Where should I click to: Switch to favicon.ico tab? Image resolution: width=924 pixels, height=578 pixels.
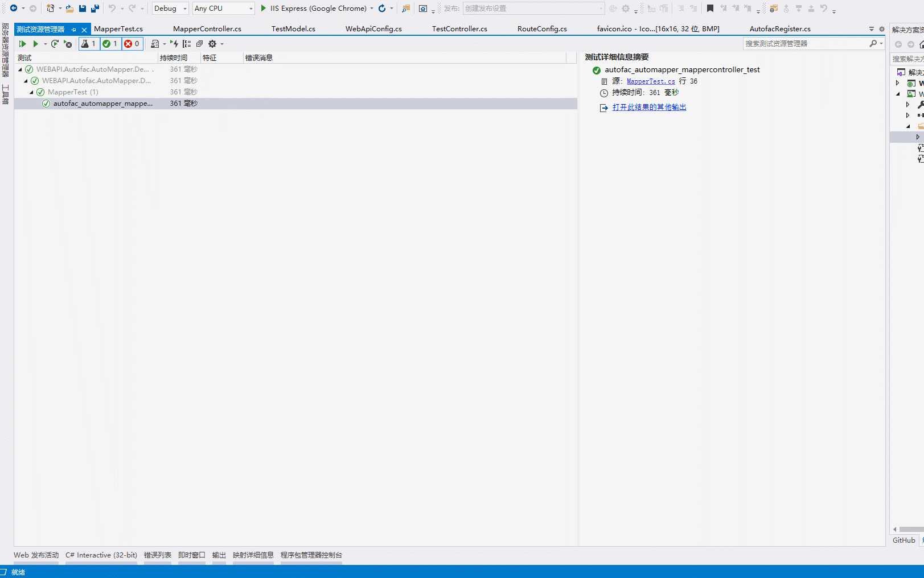(x=658, y=29)
